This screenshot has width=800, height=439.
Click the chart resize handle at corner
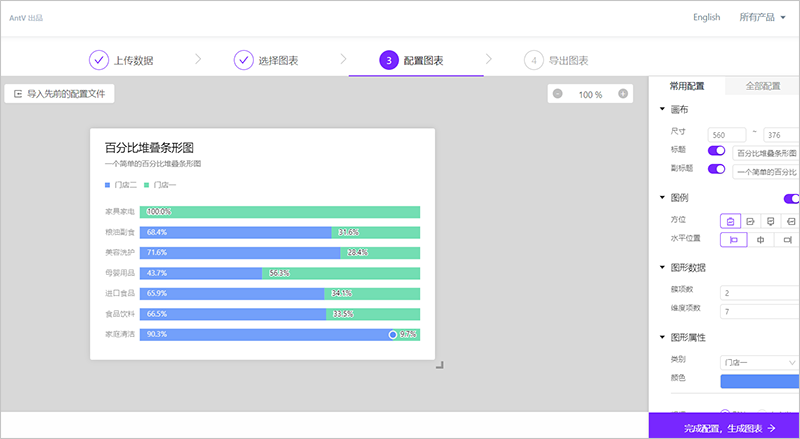[x=439, y=365]
